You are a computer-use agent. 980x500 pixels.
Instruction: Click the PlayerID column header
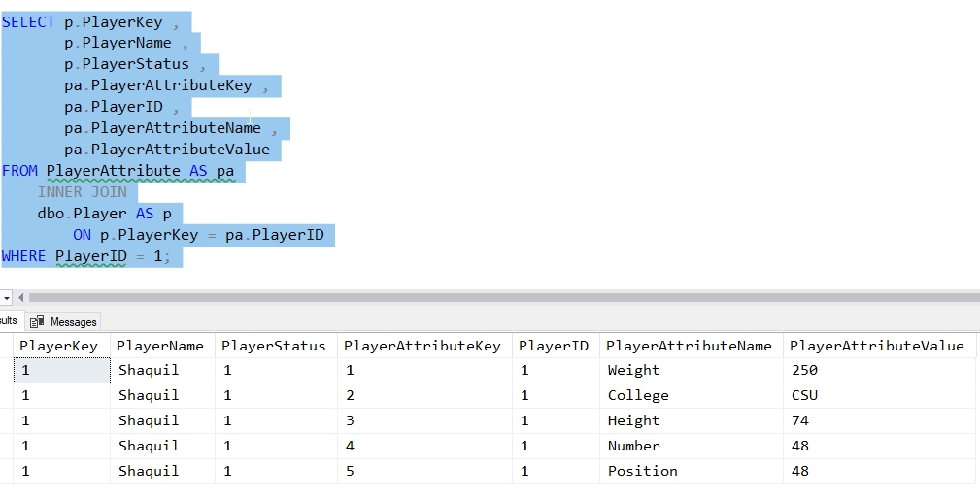[x=554, y=346]
